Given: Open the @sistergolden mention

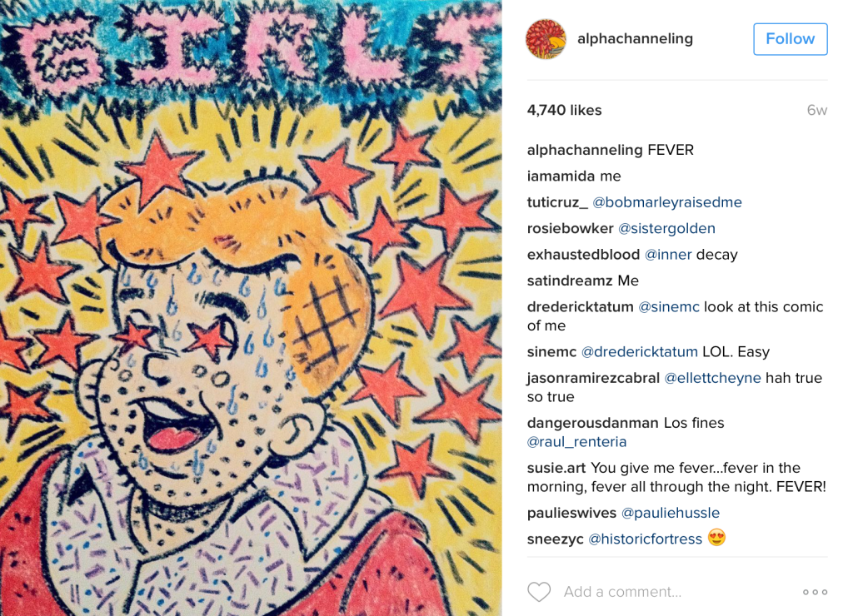Looking at the screenshot, I should (666, 228).
